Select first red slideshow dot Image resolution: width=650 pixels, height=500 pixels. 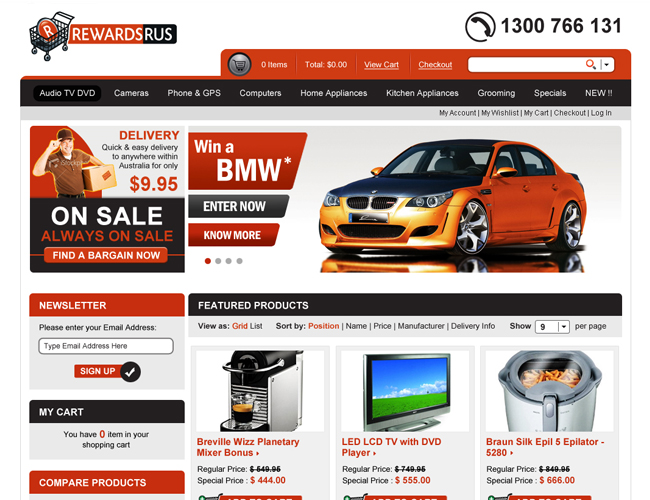[208, 261]
